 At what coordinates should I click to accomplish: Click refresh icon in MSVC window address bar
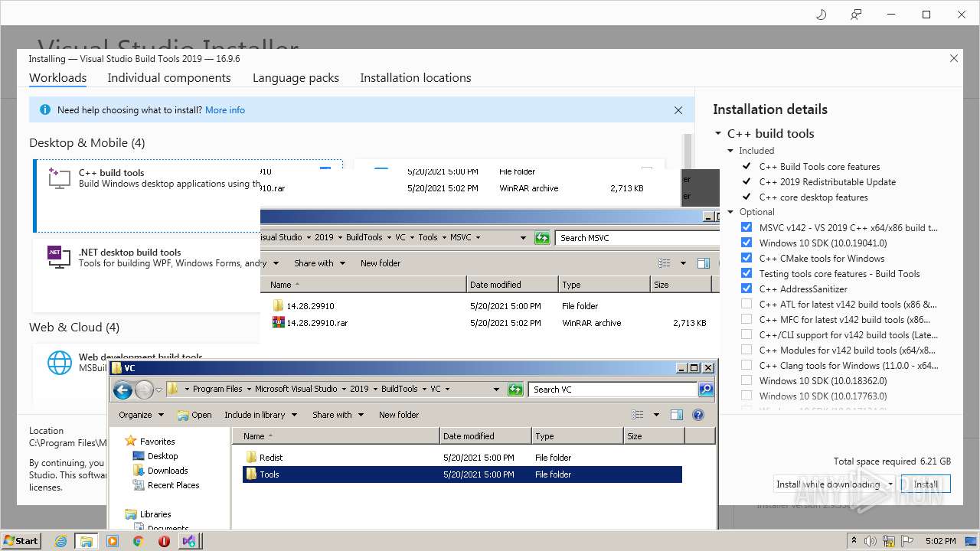[542, 238]
